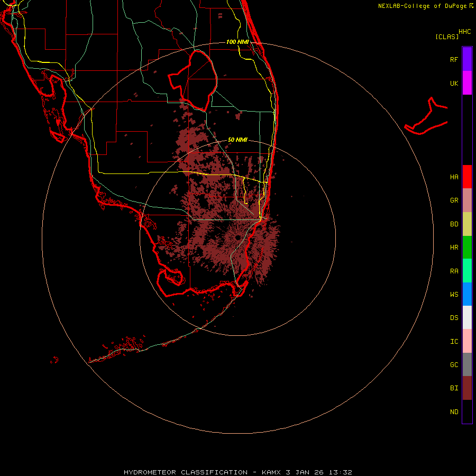The height and width of the screenshot is (476, 476).
Task: Click the ND black legend swatch
Action: coord(467,411)
